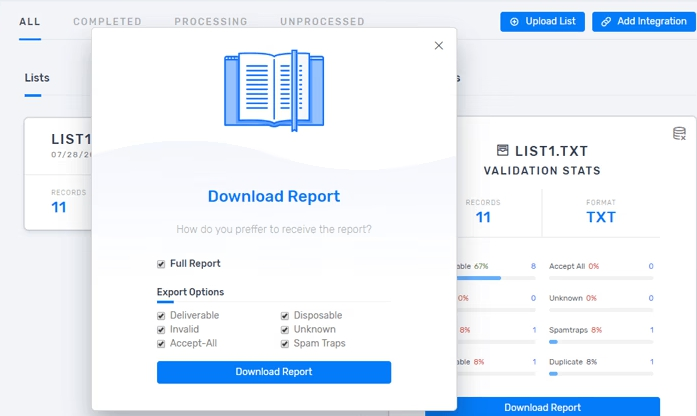Click the plus icon in Upload List
This screenshot has width=697, height=416.
coord(515,22)
